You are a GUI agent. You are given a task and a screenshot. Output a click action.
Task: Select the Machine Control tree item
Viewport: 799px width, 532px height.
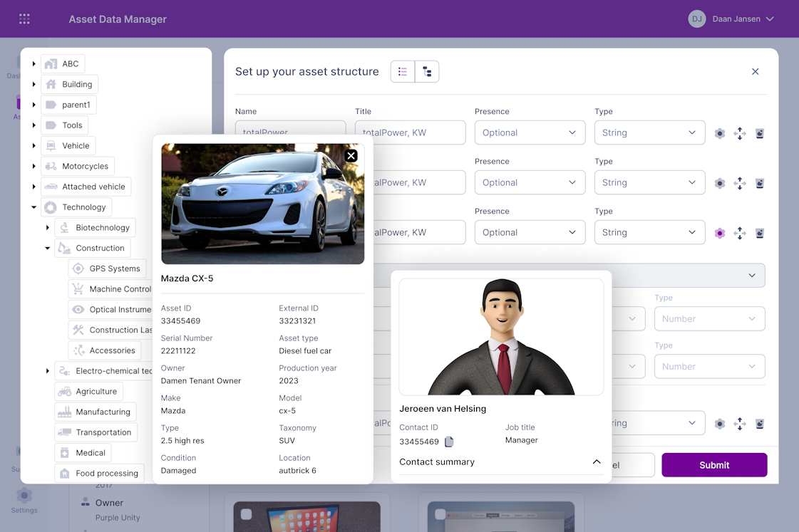point(110,288)
